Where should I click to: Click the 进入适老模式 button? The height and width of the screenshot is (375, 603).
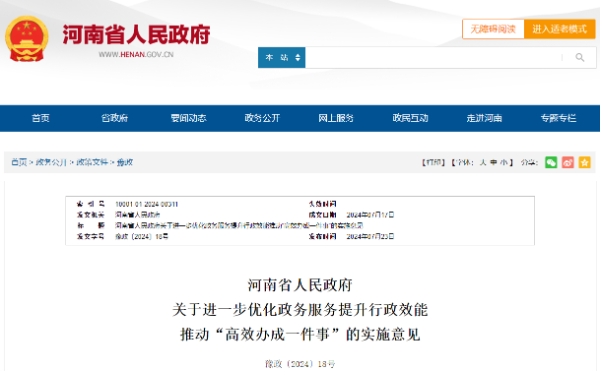click(560, 29)
